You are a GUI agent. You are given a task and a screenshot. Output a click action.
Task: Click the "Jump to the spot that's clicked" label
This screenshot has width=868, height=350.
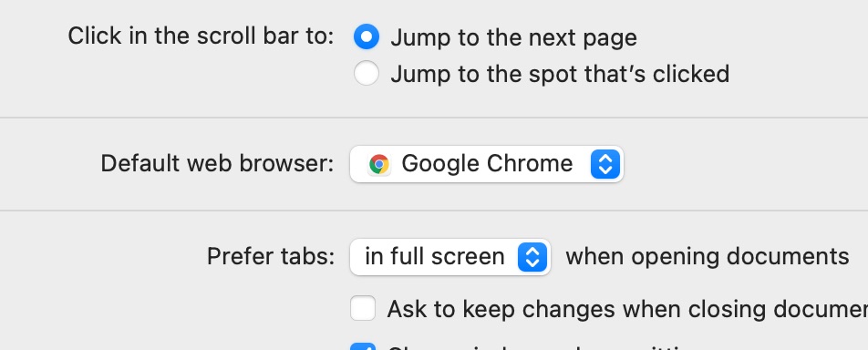coord(560,74)
